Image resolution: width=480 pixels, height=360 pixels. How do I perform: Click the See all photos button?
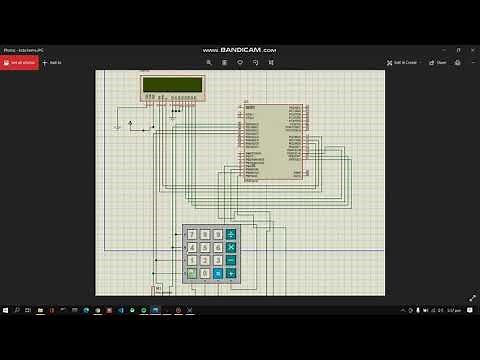pos(19,63)
